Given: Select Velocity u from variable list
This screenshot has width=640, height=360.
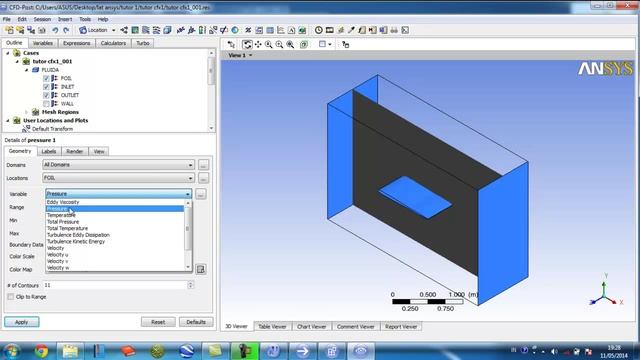Looking at the screenshot, I should tap(58, 255).
